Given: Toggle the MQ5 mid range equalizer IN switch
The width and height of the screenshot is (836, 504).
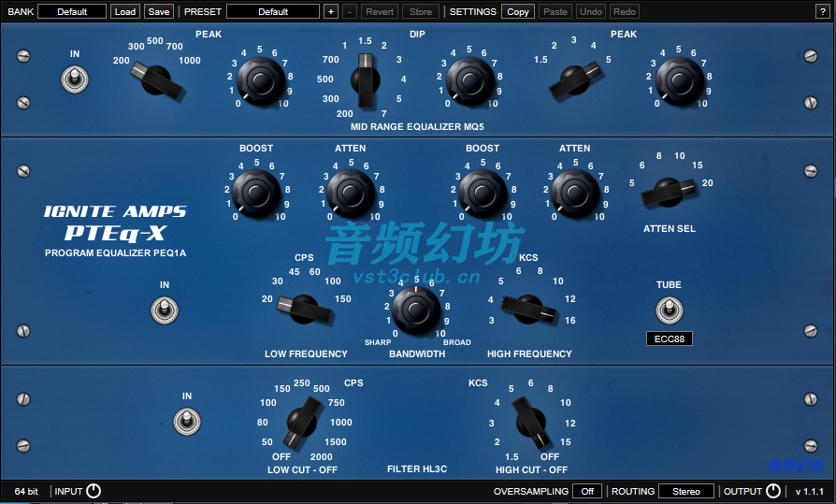Looking at the screenshot, I should [x=75, y=80].
